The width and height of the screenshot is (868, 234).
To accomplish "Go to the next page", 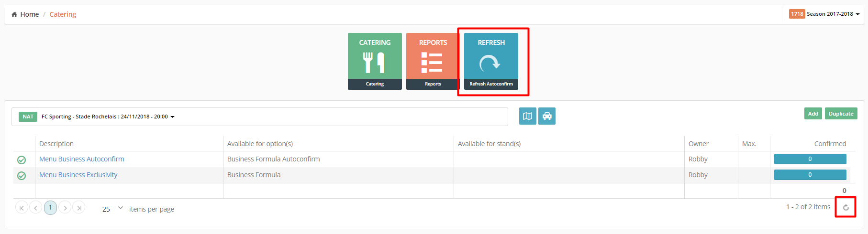I will point(65,208).
